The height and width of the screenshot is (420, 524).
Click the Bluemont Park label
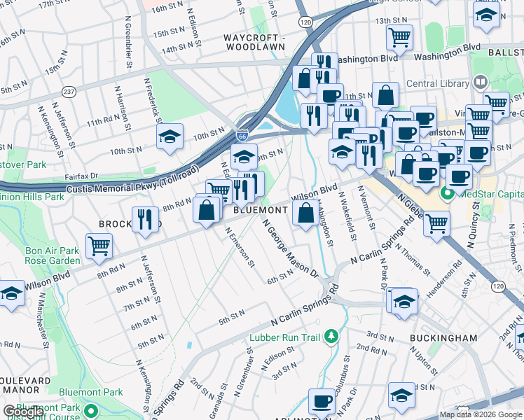point(91,392)
